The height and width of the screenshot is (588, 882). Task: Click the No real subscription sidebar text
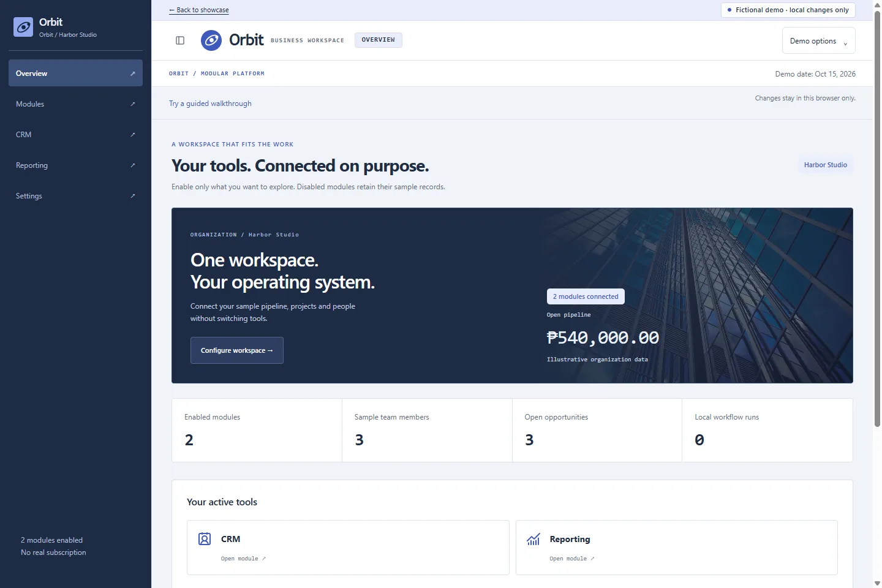coord(53,552)
